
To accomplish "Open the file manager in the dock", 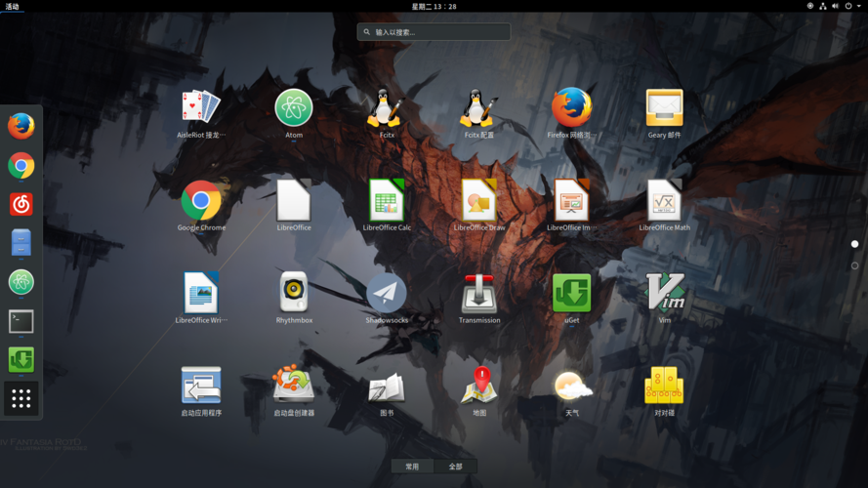I will [21, 242].
